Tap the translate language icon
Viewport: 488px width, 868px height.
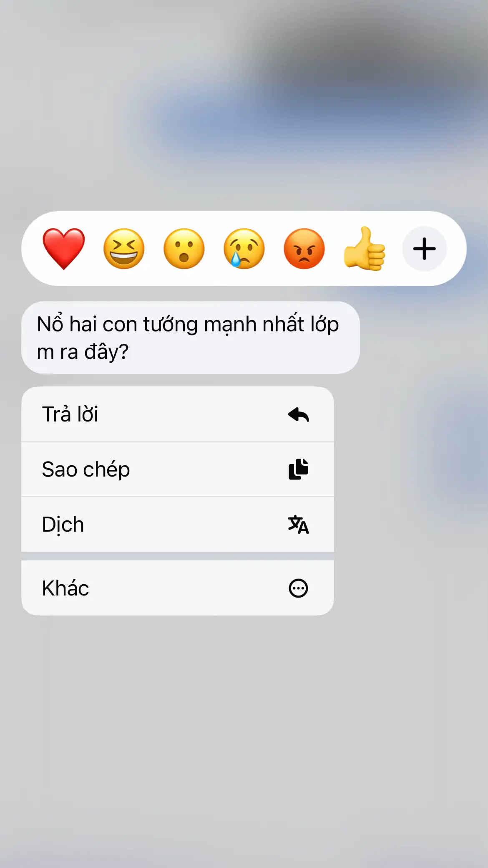tap(298, 525)
